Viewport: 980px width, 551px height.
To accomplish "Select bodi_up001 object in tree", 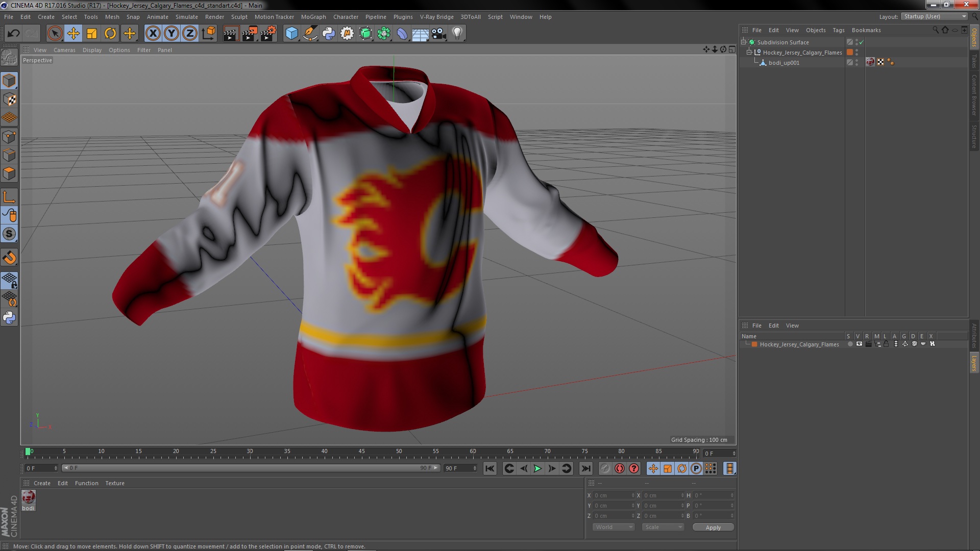I will click(x=783, y=63).
